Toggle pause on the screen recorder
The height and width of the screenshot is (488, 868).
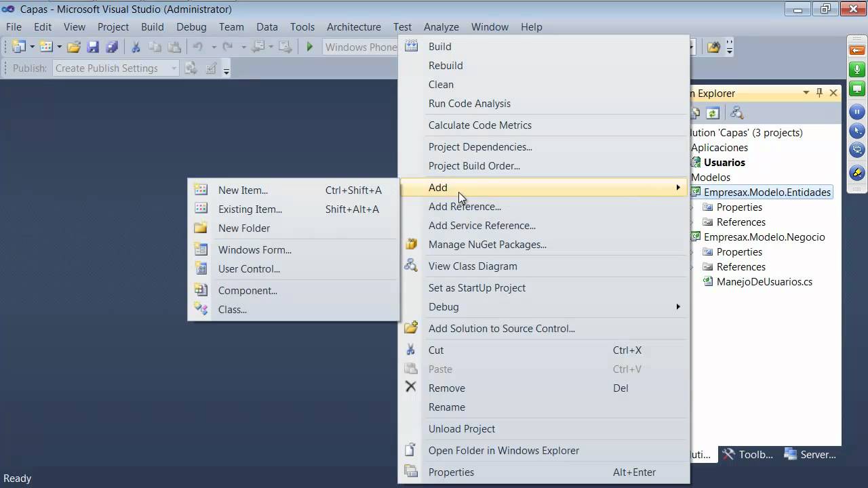pos(857,112)
